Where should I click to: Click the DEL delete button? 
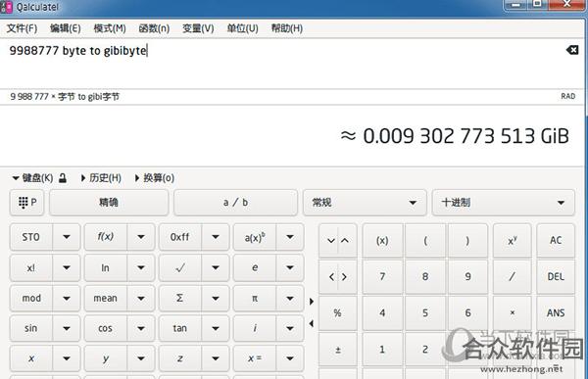click(556, 277)
